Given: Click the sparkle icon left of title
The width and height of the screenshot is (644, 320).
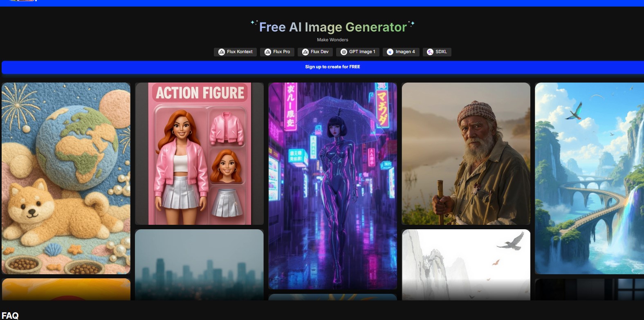Looking at the screenshot, I should point(254,23).
